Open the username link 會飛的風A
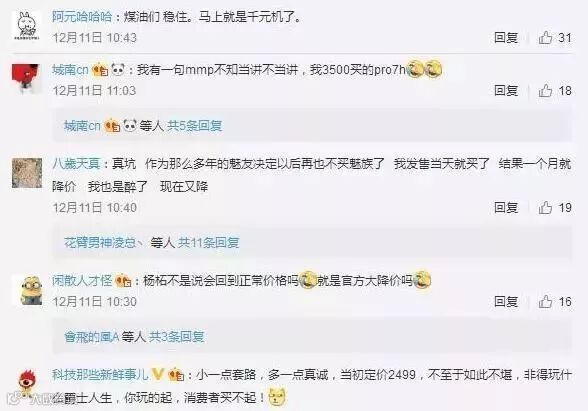 pos(92,337)
